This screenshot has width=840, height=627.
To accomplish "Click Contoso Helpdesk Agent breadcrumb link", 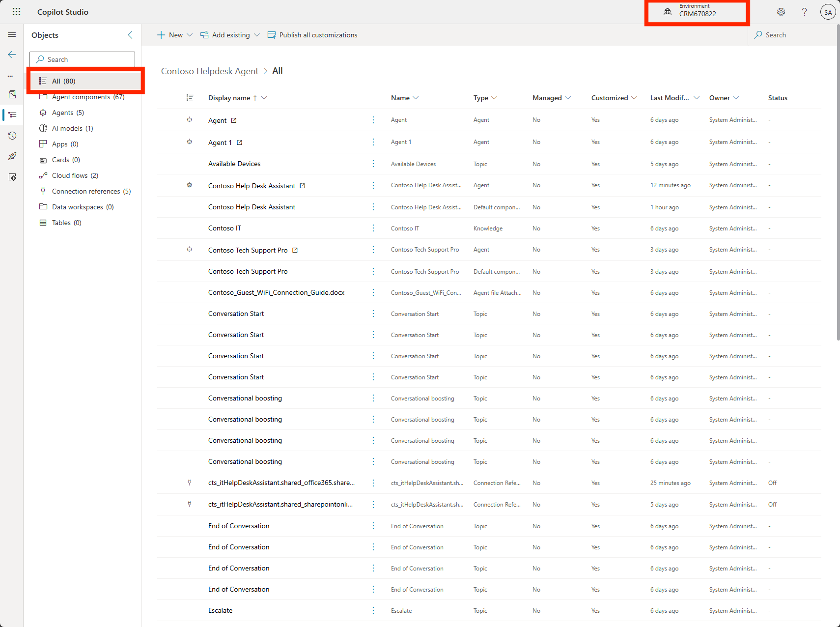I will [x=209, y=71].
